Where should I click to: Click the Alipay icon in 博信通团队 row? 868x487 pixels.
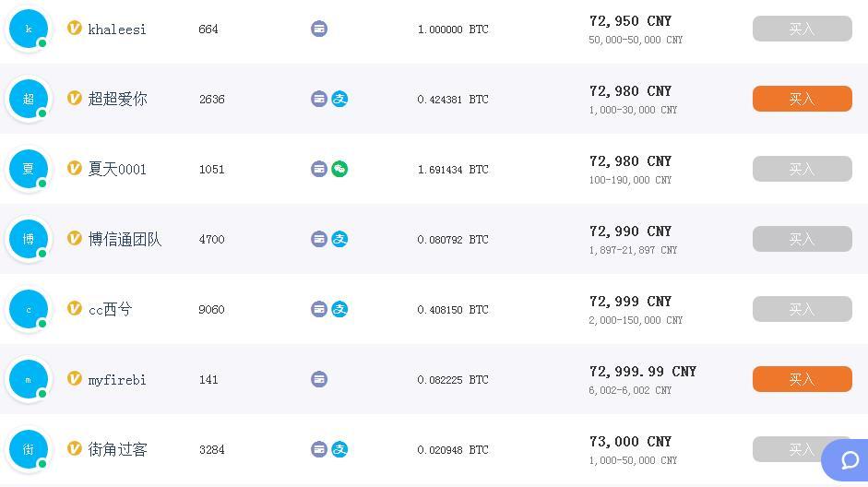(x=339, y=239)
